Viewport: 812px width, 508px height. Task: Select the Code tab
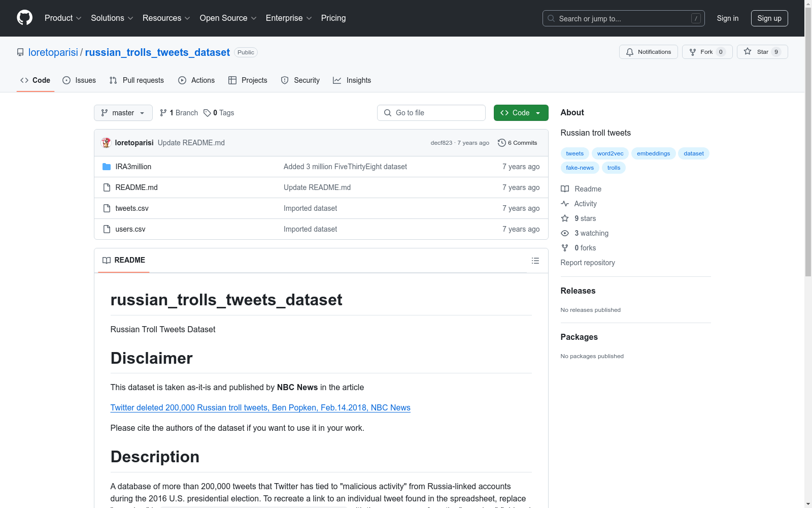pyautogui.click(x=36, y=80)
